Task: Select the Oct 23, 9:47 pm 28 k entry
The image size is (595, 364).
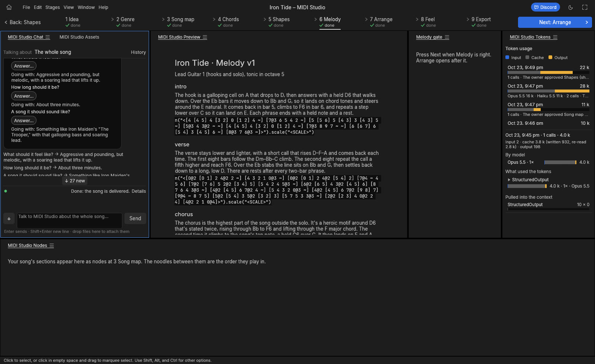Action: (x=549, y=91)
